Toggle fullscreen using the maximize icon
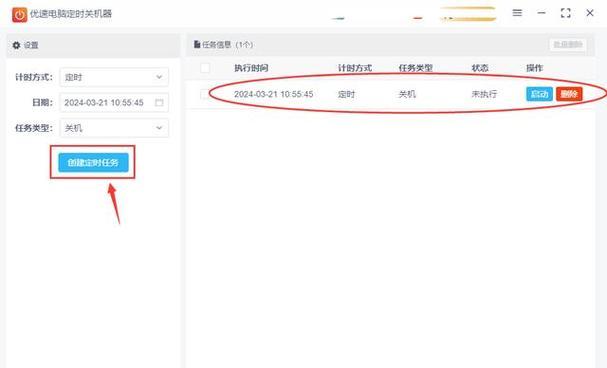Viewport: 607px width, 368px height. 566,13
